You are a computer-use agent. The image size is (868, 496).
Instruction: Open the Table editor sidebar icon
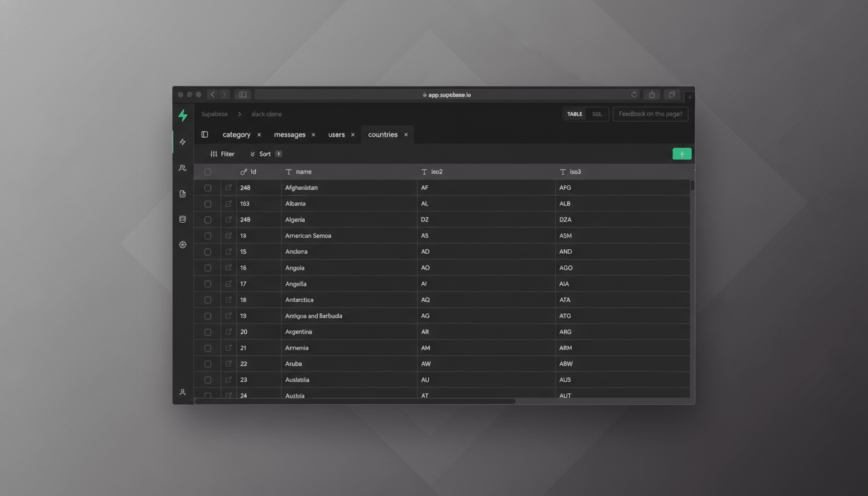183,142
